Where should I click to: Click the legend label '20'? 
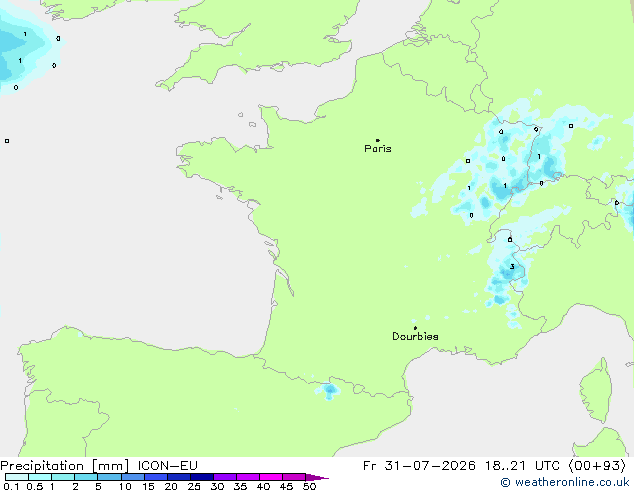[x=171, y=486]
